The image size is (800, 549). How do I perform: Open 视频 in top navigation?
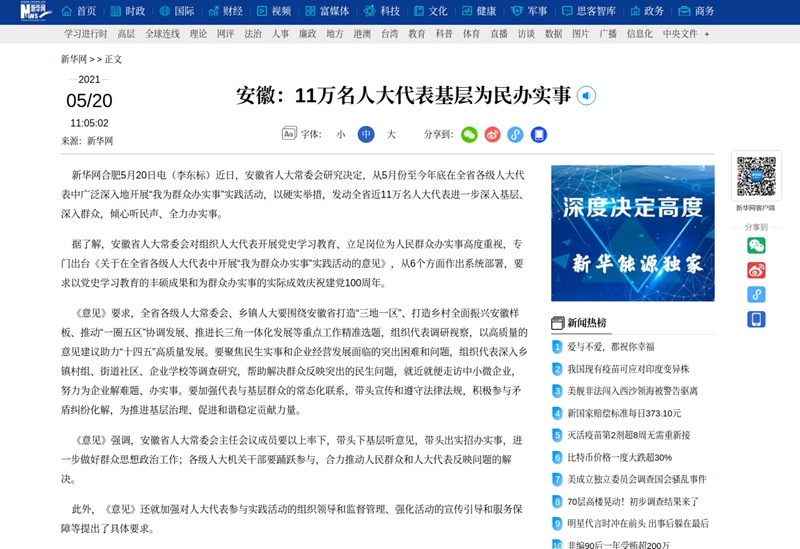click(x=274, y=11)
